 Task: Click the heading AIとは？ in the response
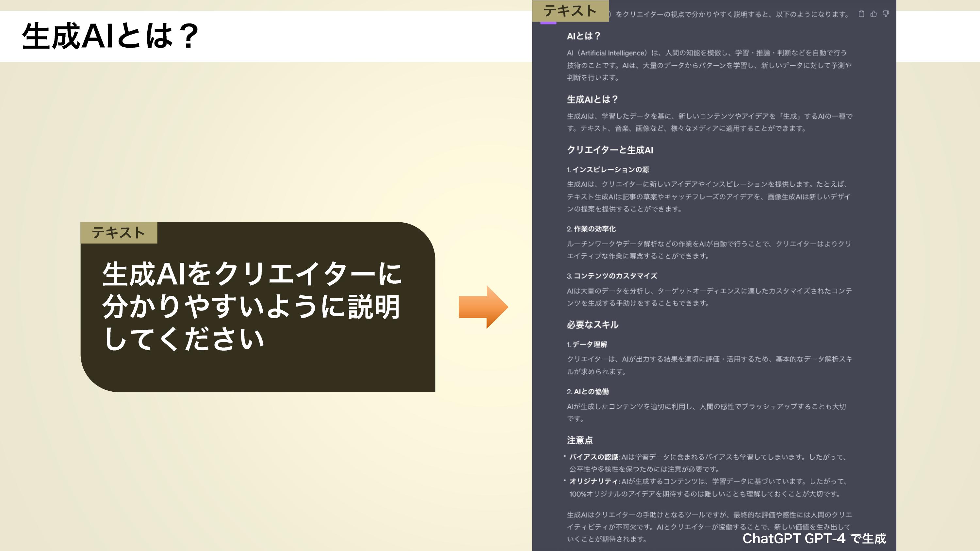pyautogui.click(x=583, y=36)
